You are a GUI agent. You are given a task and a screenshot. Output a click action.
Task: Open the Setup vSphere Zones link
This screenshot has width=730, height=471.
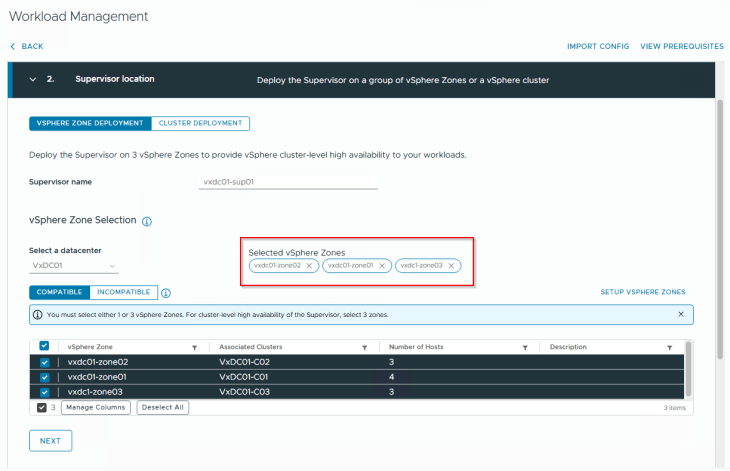click(642, 292)
